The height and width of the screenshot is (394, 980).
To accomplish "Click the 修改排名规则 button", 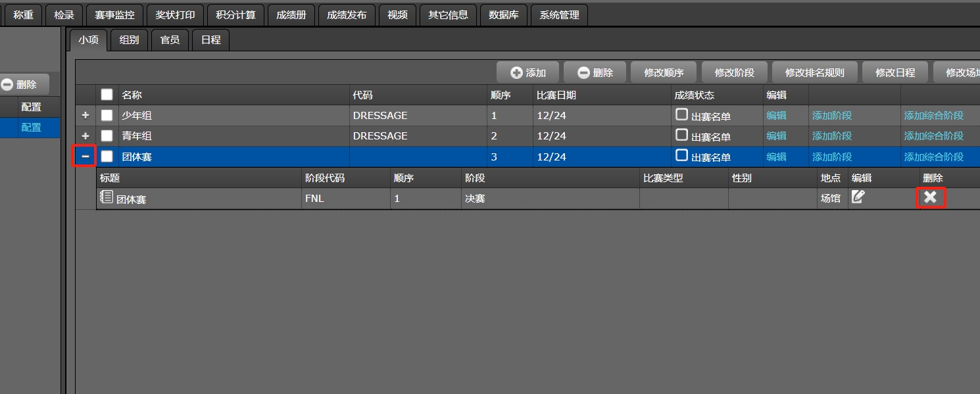I will click(x=814, y=73).
